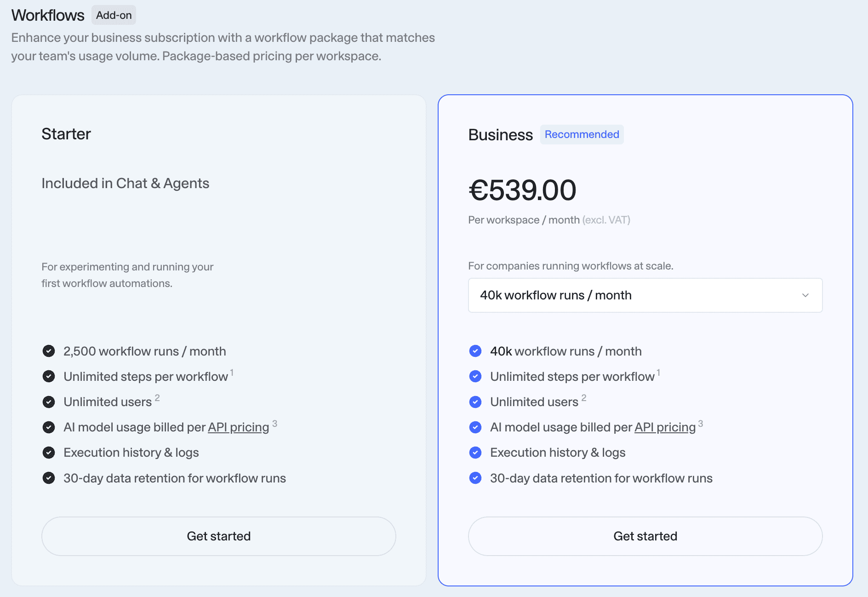Open API pricing link in Starter plan
This screenshot has height=597, width=868.
(239, 427)
